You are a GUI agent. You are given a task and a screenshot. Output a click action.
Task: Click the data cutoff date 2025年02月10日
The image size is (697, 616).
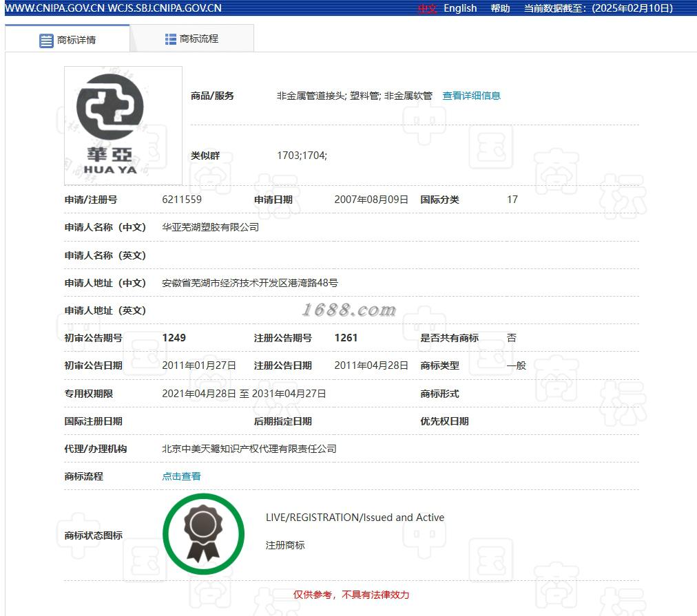pos(632,8)
